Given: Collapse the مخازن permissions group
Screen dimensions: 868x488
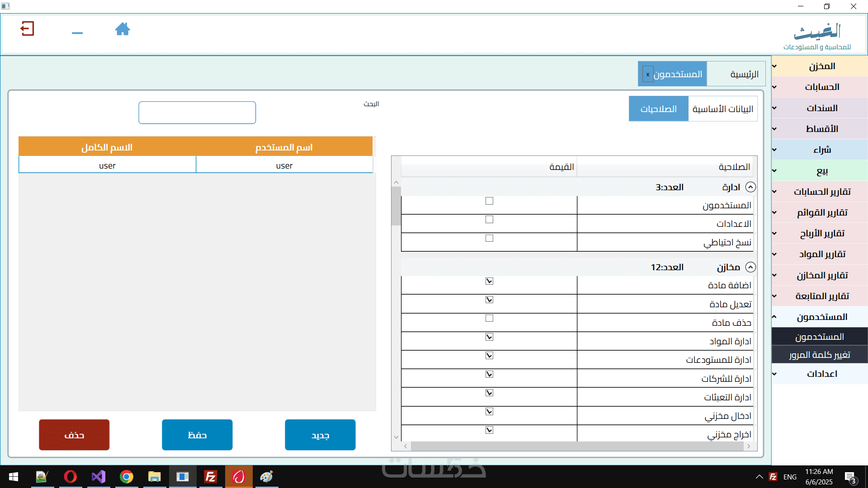Looking at the screenshot, I should 750,267.
